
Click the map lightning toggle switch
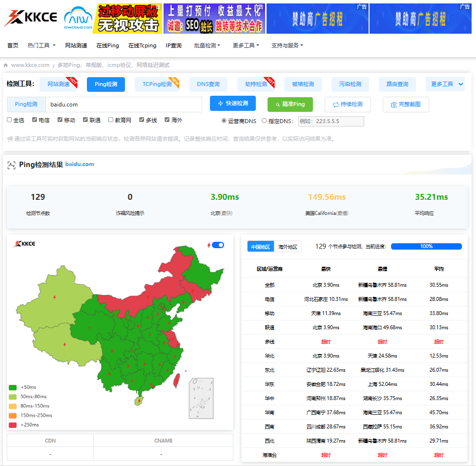tap(218, 245)
